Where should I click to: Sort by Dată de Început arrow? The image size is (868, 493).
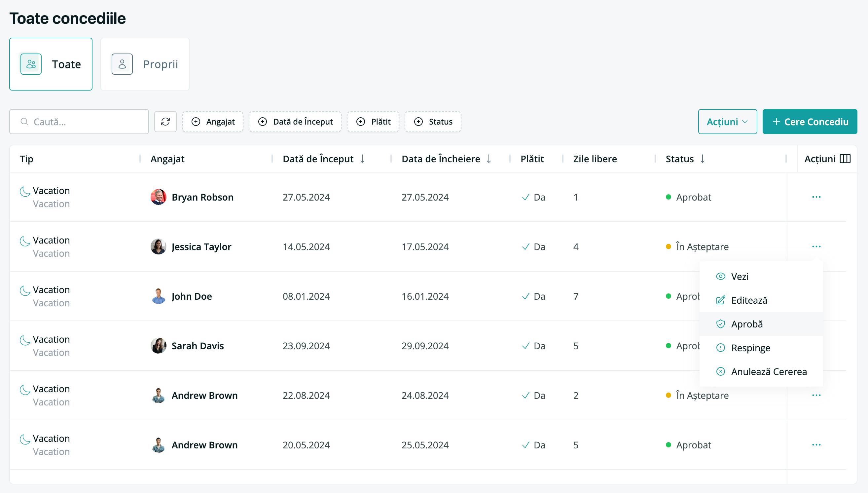[x=362, y=159]
